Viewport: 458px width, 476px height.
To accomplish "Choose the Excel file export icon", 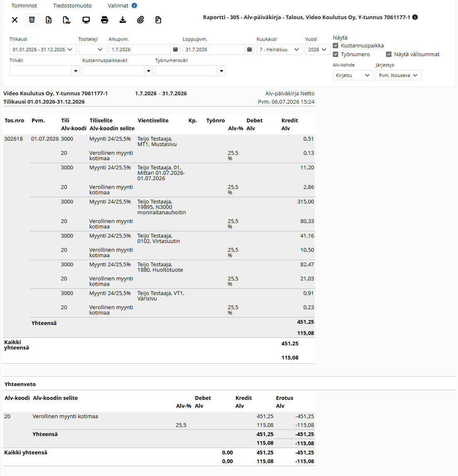I will [49, 20].
